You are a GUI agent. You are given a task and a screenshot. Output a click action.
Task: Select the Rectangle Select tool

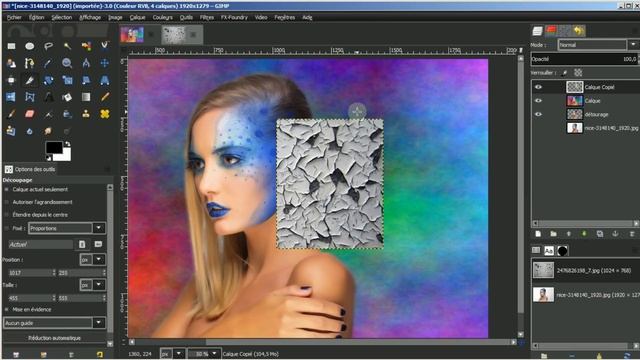tap(11, 46)
